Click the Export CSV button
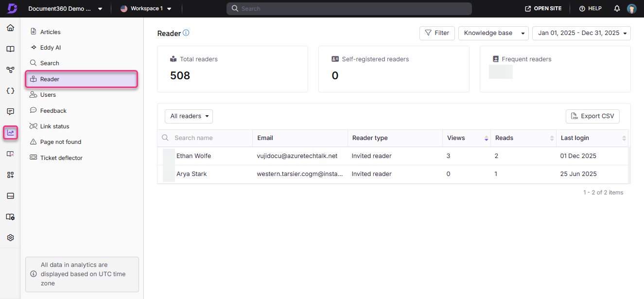The height and width of the screenshot is (299, 644). (592, 116)
